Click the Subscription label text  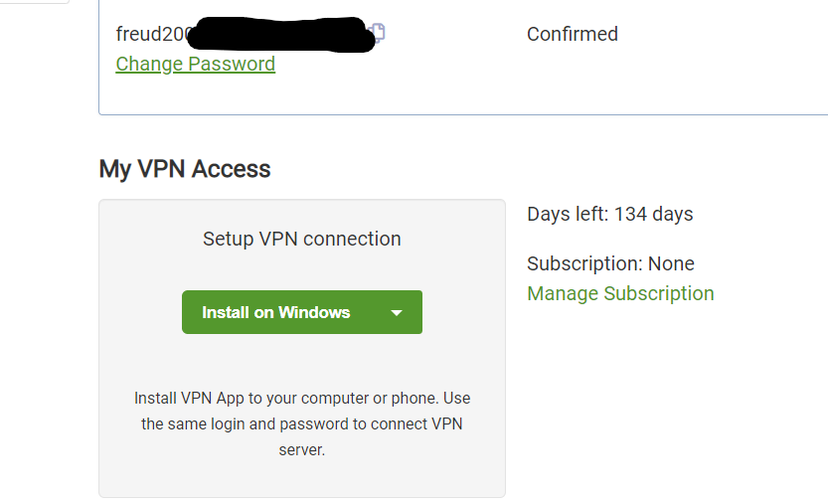tap(584, 263)
